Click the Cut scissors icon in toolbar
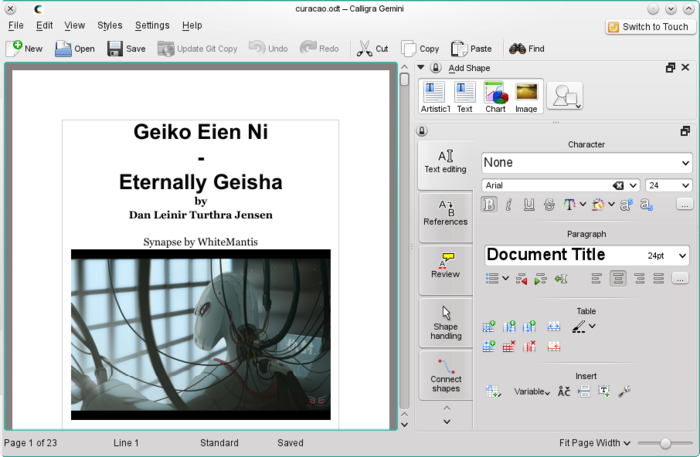 364,48
